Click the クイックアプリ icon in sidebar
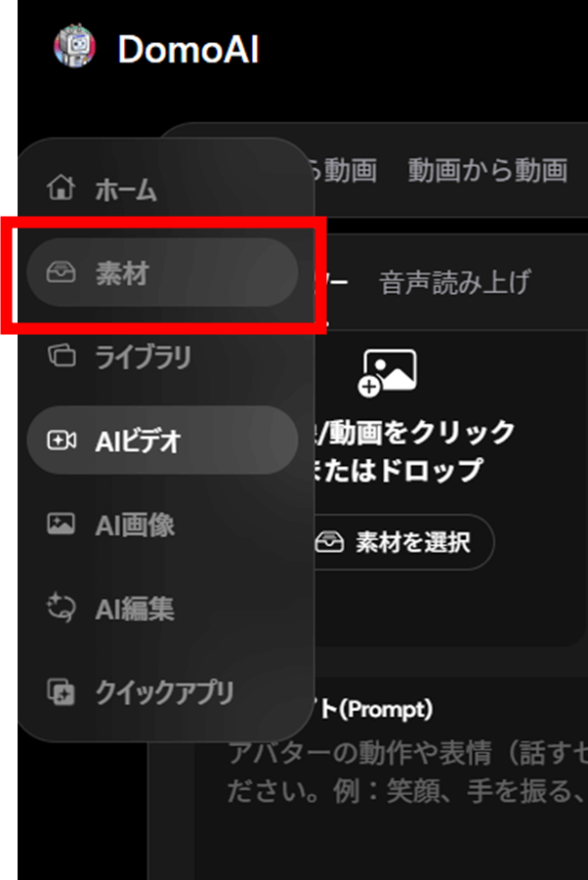The image size is (588, 880). coord(61,691)
